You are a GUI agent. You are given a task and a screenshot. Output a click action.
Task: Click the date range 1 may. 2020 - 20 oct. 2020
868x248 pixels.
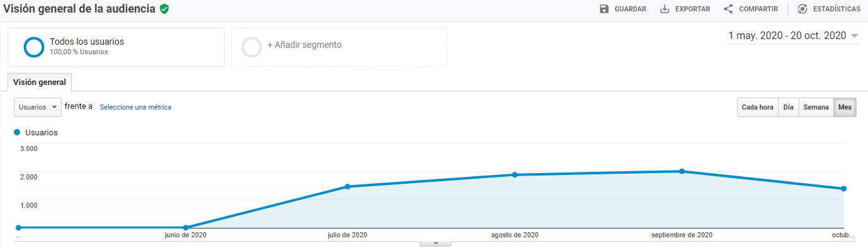tap(787, 36)
